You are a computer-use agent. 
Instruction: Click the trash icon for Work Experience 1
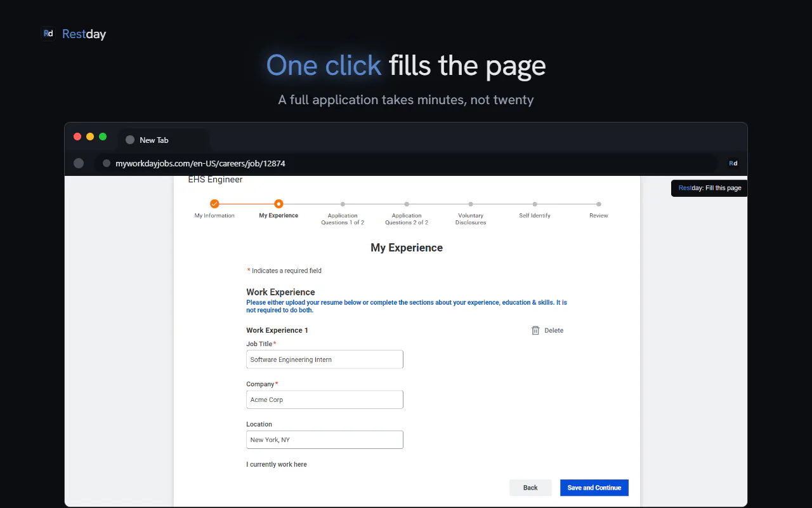point(535,330)
